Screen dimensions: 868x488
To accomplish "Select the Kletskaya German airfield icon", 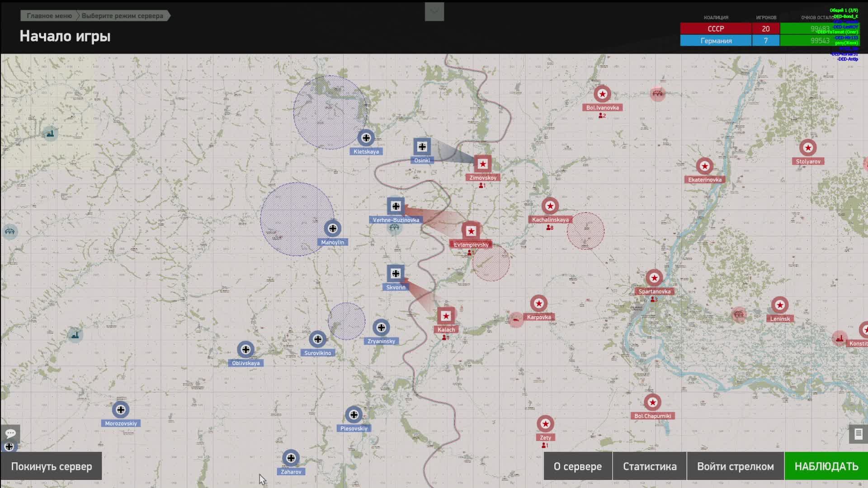I will tap(366, 137).
